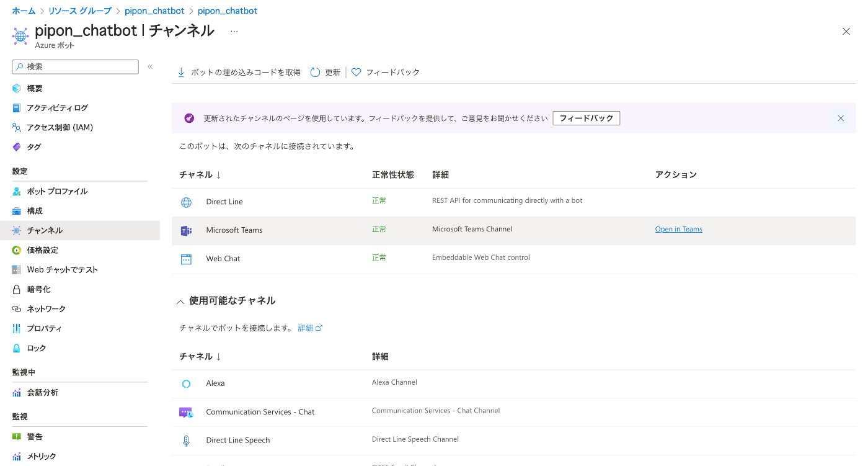Screen dimensions: 868x466
Task: Go to リソース グループ breadcrumb
Action: point(80,11)
